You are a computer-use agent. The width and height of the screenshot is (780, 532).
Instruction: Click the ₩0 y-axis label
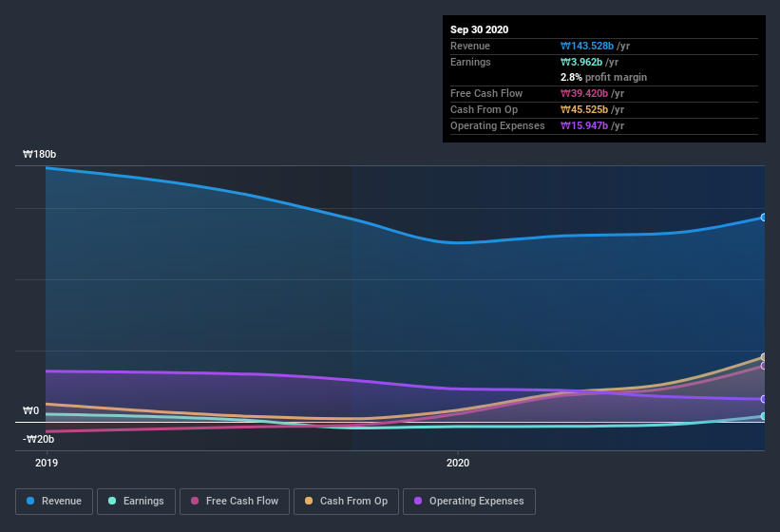coord(30,410)
